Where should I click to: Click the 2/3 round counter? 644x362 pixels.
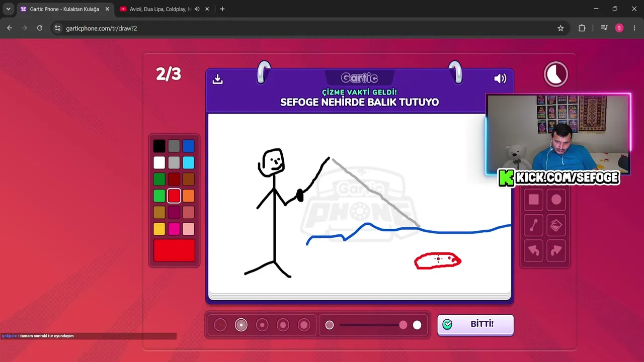(x=169, y=74)
